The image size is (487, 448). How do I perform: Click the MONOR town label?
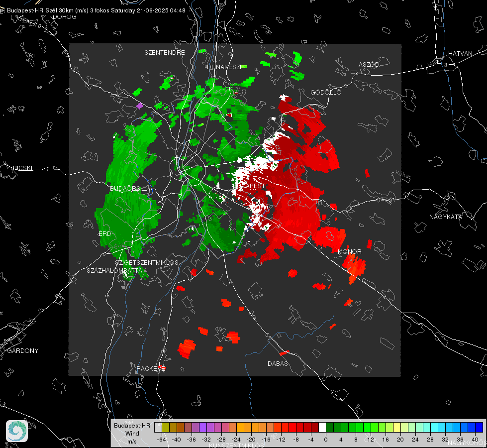coord(349,251)
